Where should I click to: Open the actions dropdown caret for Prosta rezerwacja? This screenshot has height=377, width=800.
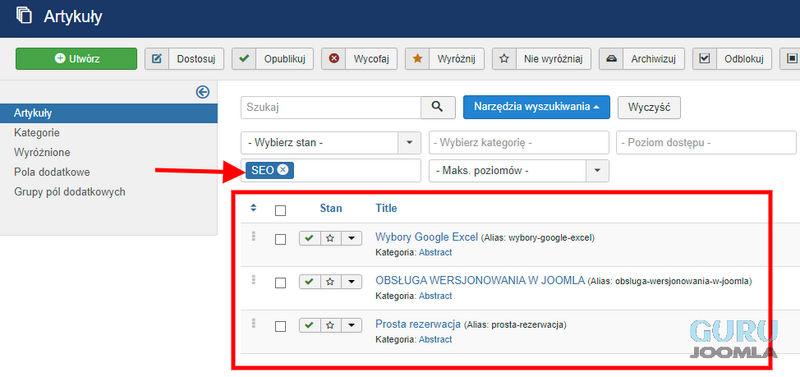(x=351, y=325)
